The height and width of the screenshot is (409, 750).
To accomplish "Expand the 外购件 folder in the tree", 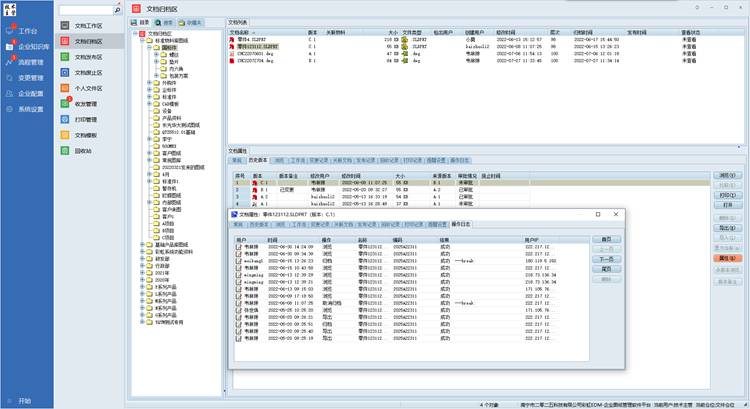I will [x=148, y=82].
